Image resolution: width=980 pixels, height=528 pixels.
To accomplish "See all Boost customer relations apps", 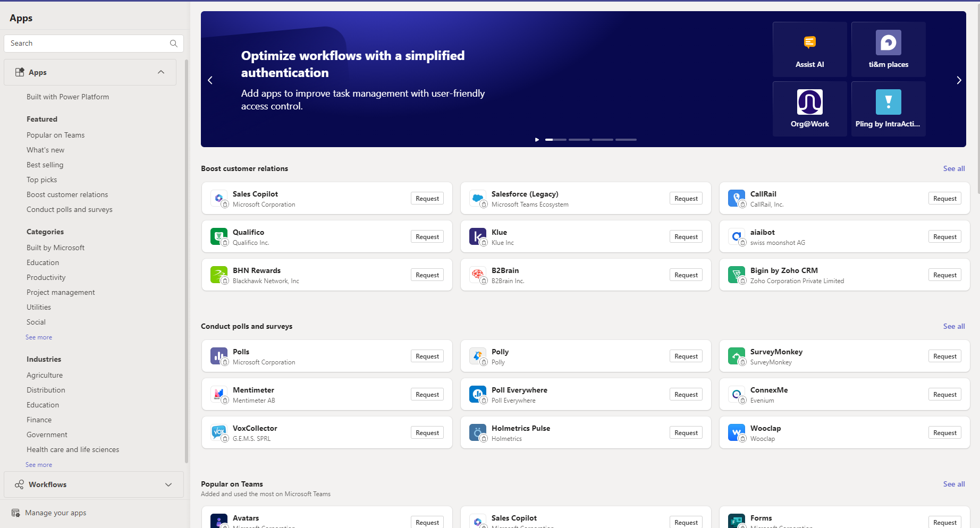I will point(954,168).
